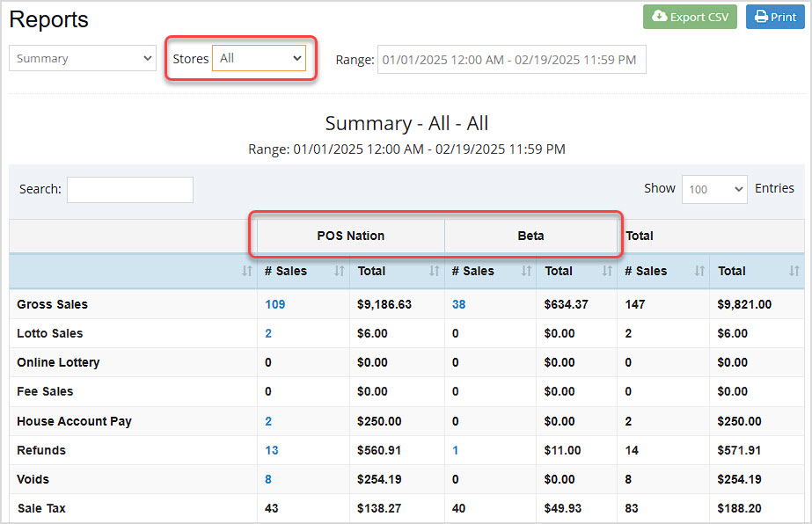Screen dimensions: 812x524
Task: Sort the POS Nation Total column
Action: click(x=432, y=271)
